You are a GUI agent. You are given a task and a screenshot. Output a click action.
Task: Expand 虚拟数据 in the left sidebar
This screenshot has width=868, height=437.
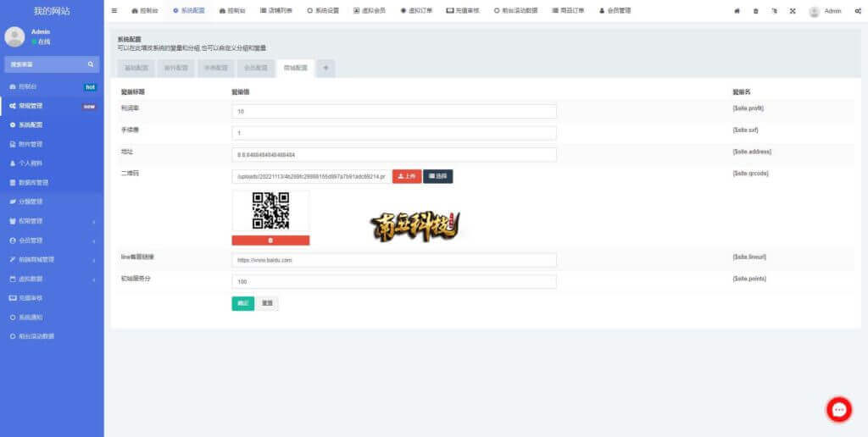pos(52,279)
